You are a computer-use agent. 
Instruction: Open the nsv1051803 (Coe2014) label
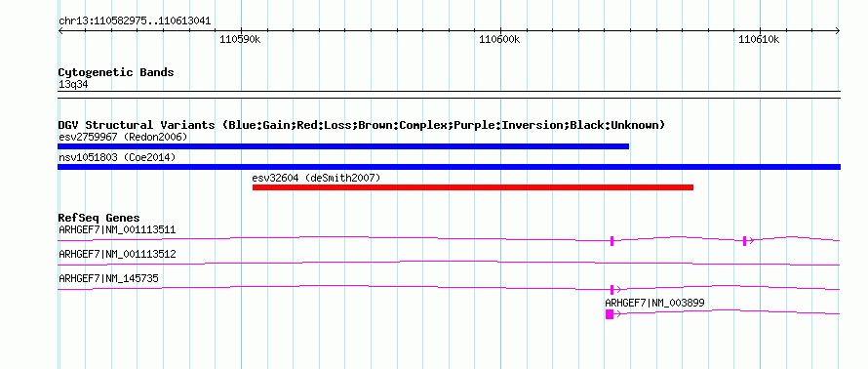[117, 157]
